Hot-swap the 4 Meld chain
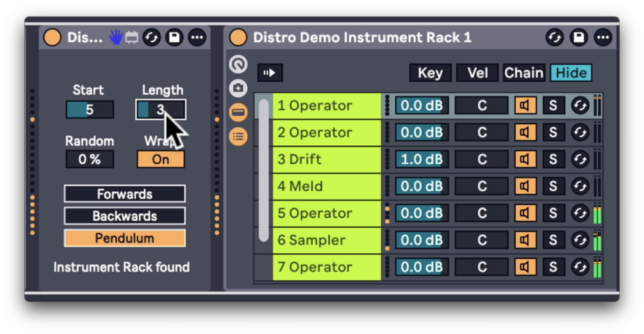This screenshot has width=644, height=334. 580,186
